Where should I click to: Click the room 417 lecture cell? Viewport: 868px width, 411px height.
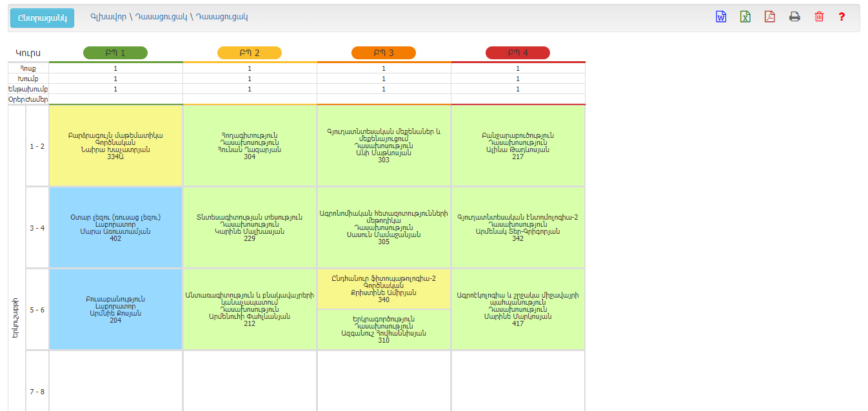pyautogui.click(x=518, y=309)
